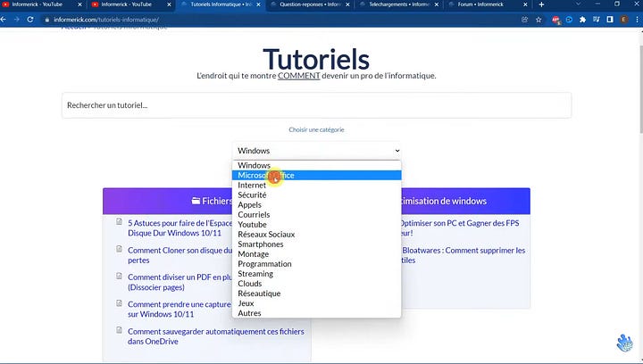Open the Extensions puzzle-piece icon
Image resolution: width=643 pixels, height=364 pixels.
click(582, 20)
